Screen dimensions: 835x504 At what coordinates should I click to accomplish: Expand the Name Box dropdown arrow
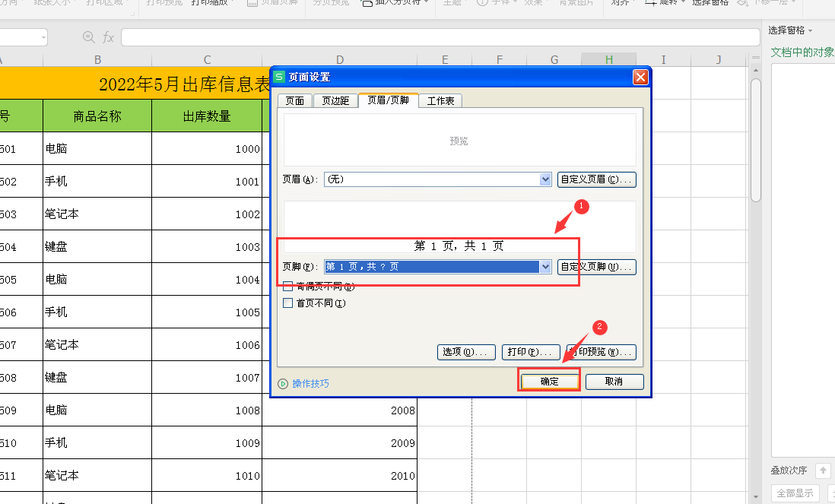click(43, 37)
